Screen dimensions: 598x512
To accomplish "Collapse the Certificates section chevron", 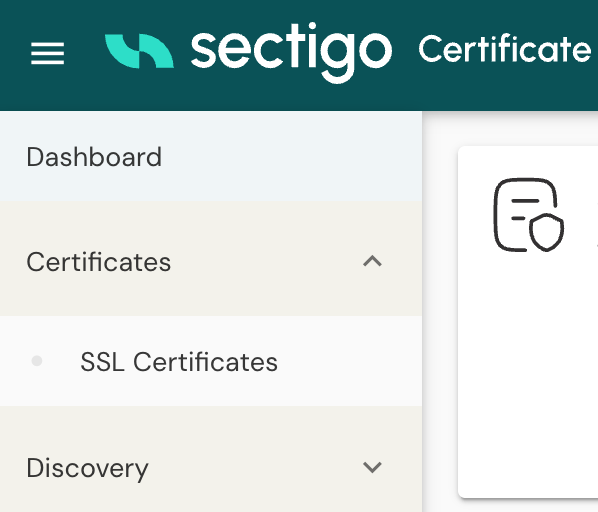I will pos(372,262).
